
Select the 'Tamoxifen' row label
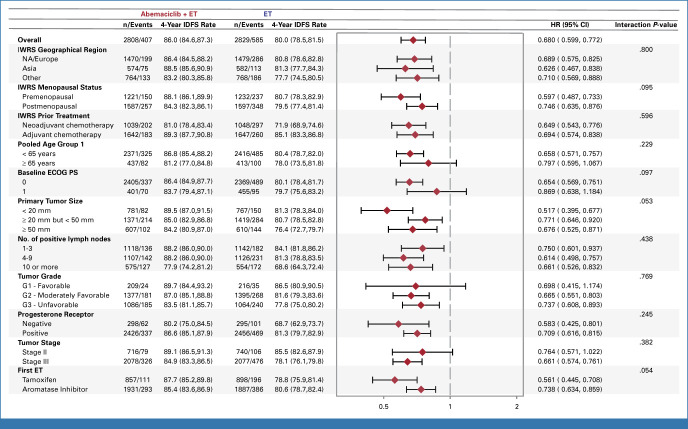pos(39,380)
